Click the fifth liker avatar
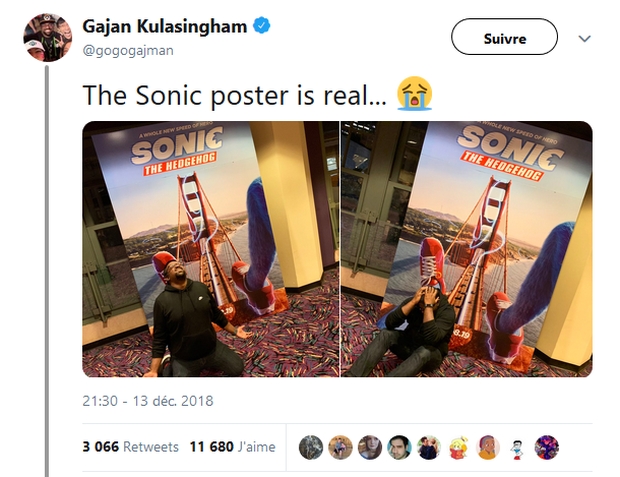620x477 pixels. (x=429, y=447)
